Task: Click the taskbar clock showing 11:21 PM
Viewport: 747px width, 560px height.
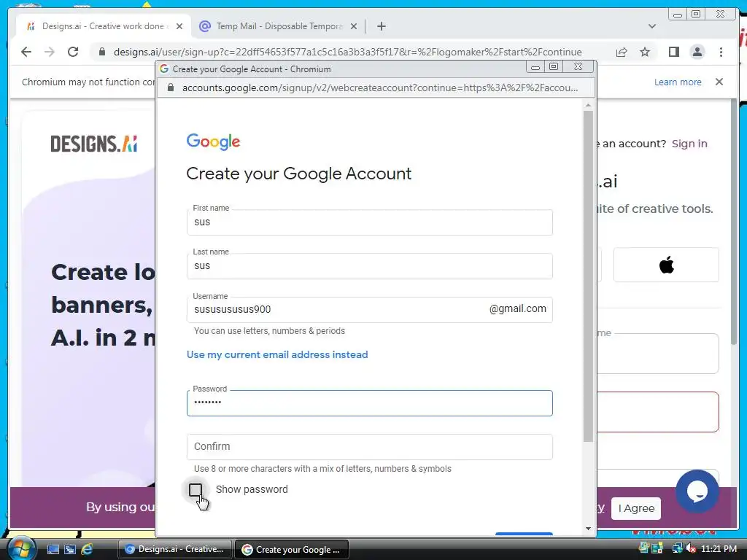Action: 719,548
